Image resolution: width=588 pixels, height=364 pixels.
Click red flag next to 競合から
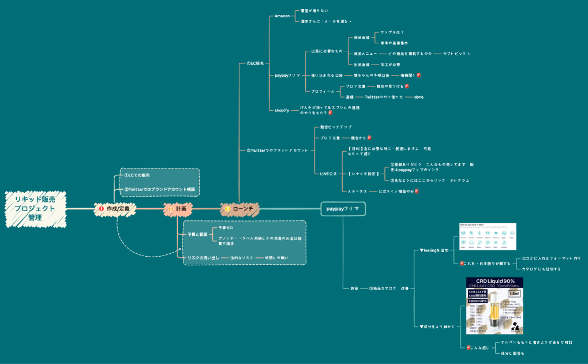[369, 138]
